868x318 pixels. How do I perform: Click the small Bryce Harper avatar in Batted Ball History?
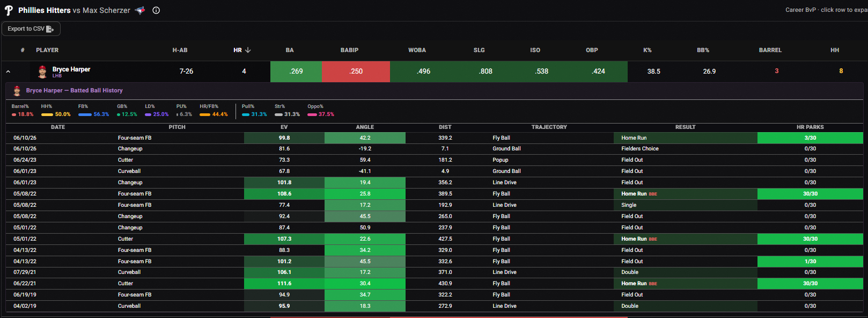(x=17, y=91)
